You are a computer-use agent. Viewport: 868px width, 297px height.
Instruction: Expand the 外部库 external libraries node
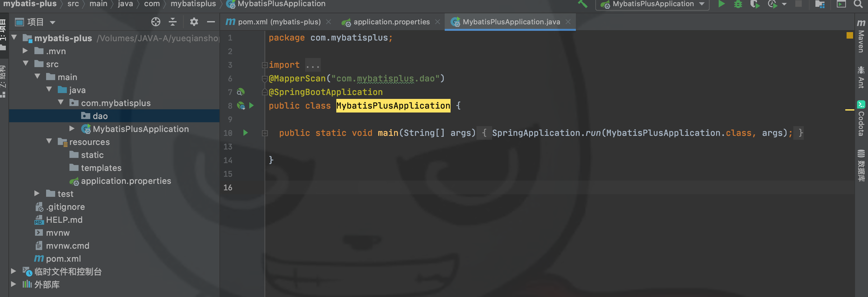pyautogui.click(x=14, y=284)
